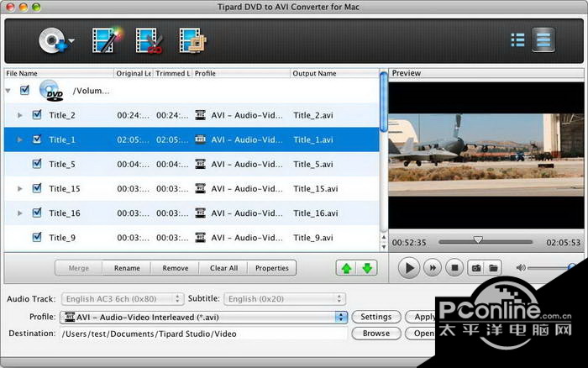Click the DVD volume disc icon
Screen dimensions: 588x368
tap(51, 91)
